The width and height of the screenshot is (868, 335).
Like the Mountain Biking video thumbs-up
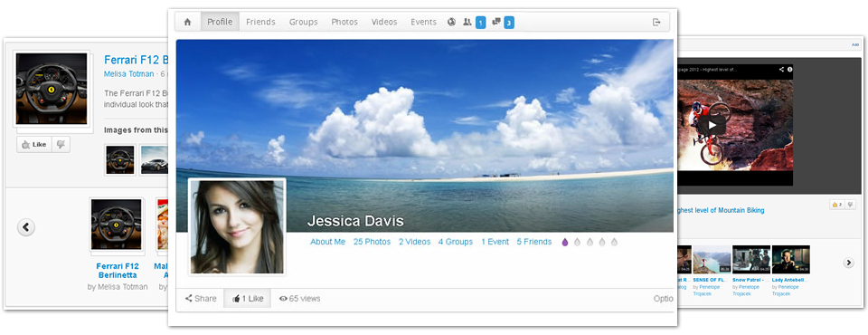(x=836, y=205)
